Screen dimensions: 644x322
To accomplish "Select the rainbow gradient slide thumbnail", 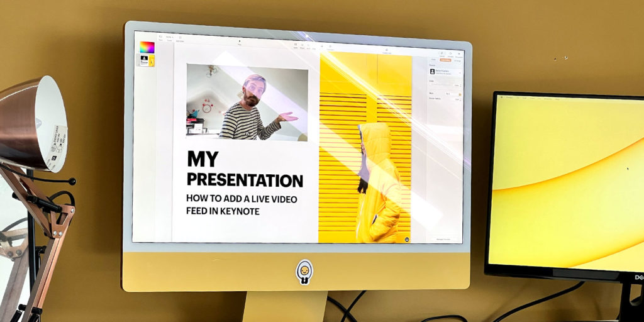I will point(147,47).
